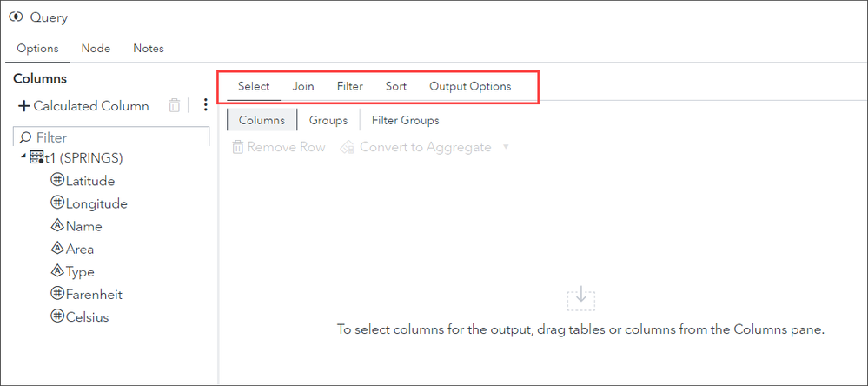Switch to the Node tab

(x=96, y=49)
